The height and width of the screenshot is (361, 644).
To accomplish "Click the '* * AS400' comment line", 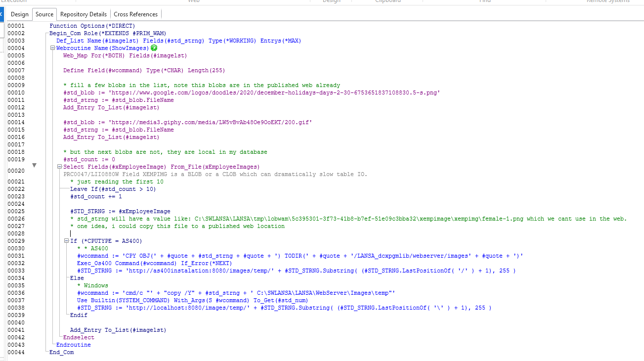I will coord(92,248).
